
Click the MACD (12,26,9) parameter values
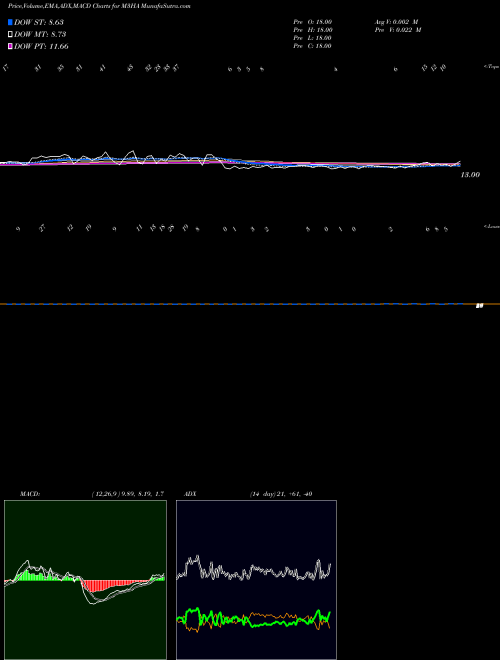click(x=127, y=494)
